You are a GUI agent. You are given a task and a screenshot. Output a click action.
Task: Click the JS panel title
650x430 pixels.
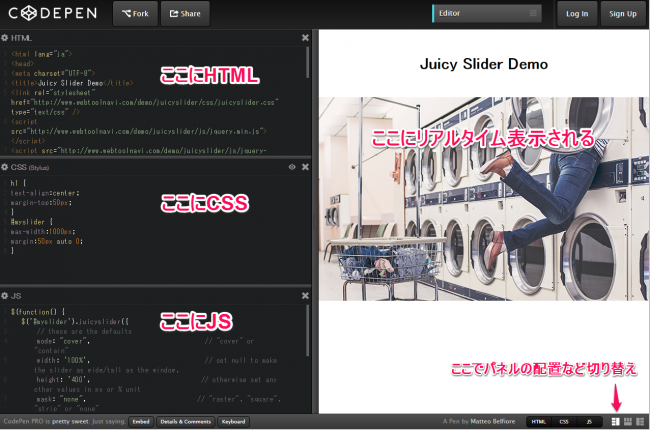pyautogui.click(x=16, y=296)
